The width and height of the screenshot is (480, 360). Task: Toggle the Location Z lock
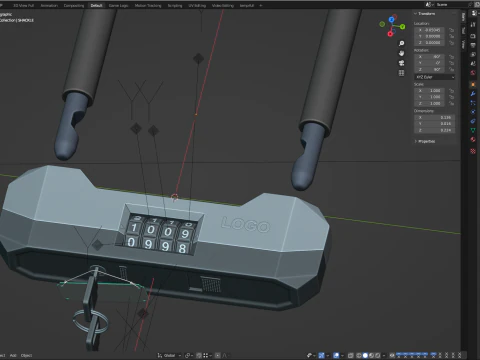[452, 43]
